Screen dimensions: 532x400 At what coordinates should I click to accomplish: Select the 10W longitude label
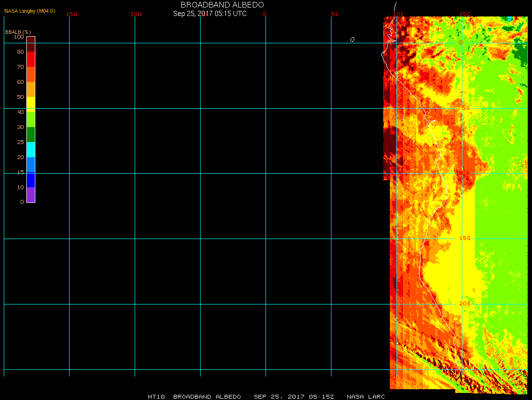[136, 14]
